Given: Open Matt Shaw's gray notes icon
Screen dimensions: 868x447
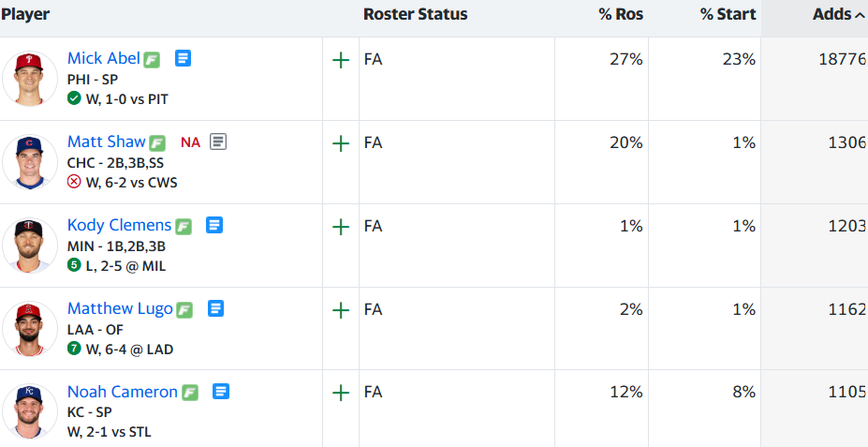Looking at the screenshot, I should (218, 142).
